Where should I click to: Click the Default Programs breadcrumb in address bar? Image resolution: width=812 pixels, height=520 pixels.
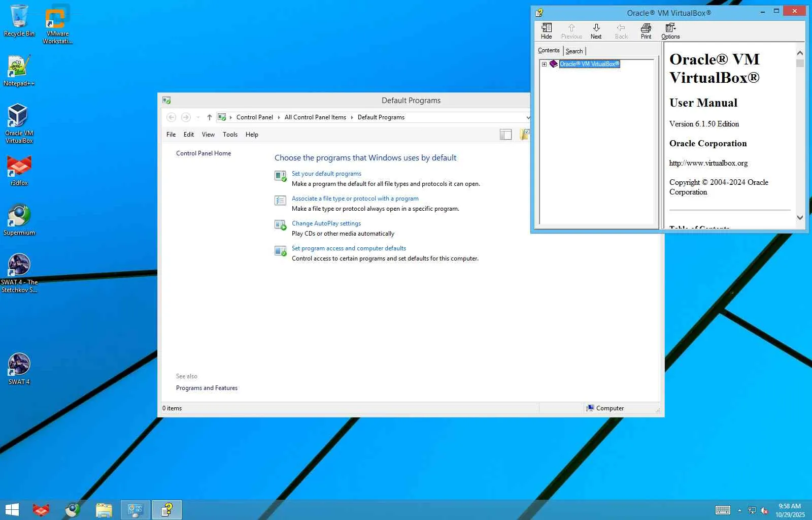381,117
